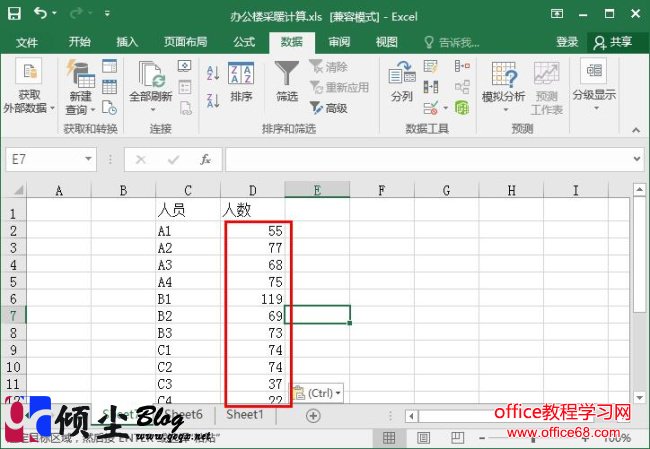Viewport: 650px width, 449px height.
Task: Click the vertical scrollbar down arrow
Action: tap(639, 398)
